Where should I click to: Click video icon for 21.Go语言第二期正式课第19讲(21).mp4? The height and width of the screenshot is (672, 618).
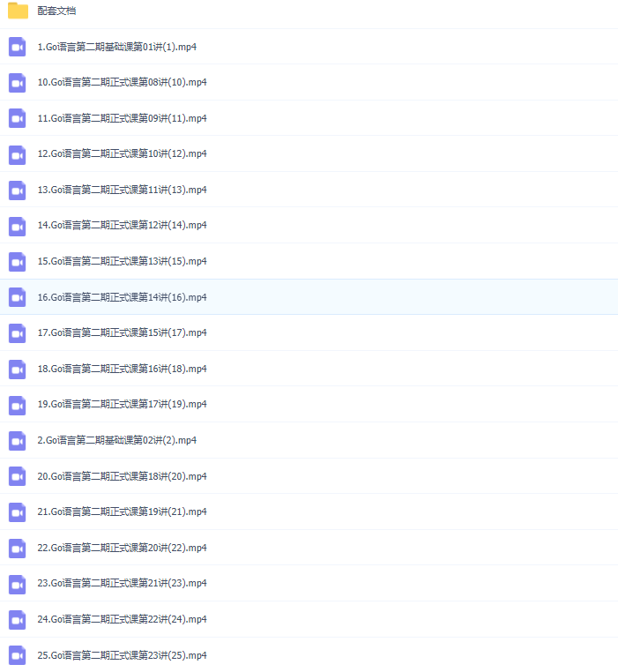(x=17, y=511)
